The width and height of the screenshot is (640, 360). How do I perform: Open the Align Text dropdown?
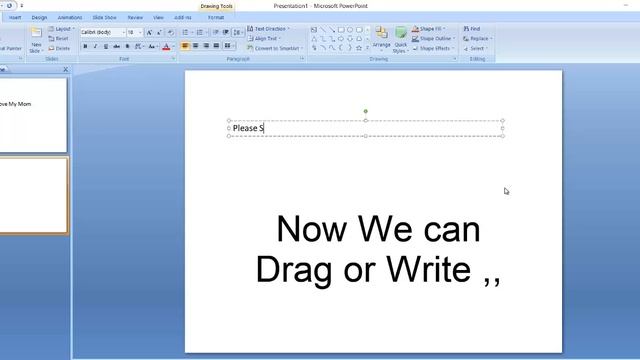tap(264, 38)
